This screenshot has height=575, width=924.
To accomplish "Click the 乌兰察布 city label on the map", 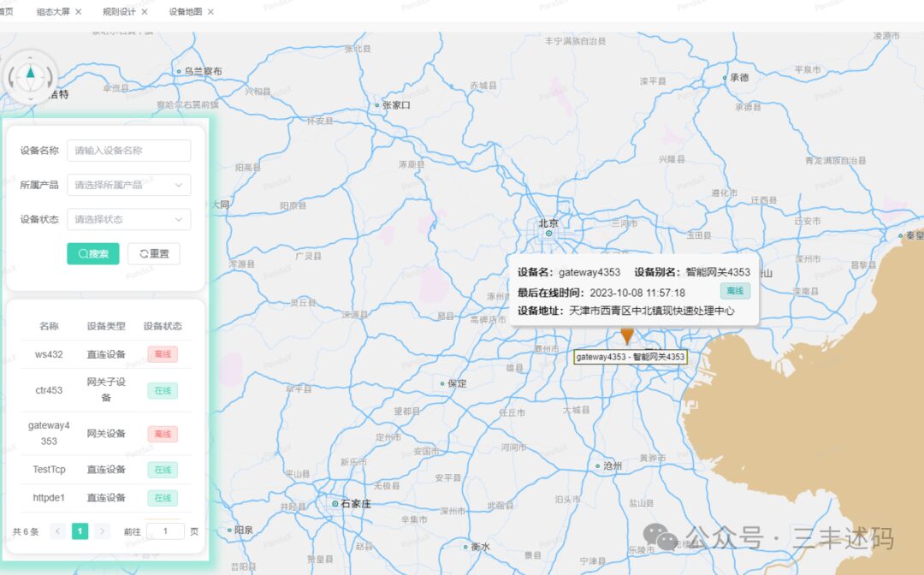I will pyautogui.click(x=204, y=71).
